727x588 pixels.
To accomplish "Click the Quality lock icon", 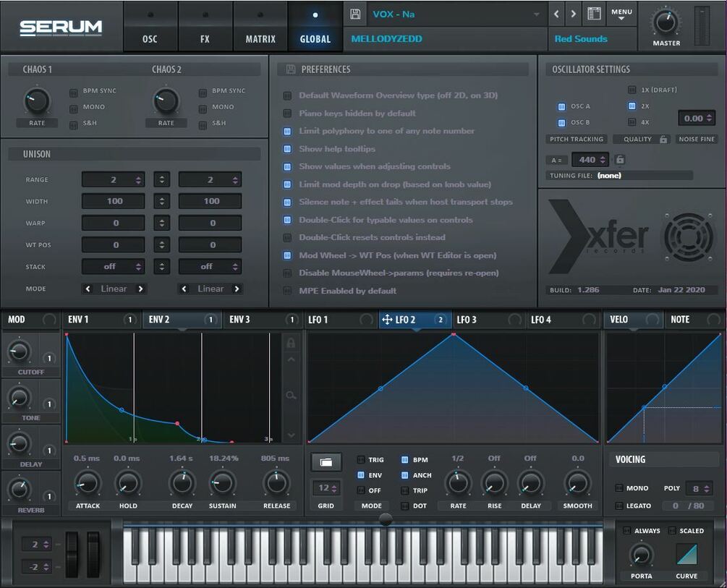I will click(x=663, y=139).
